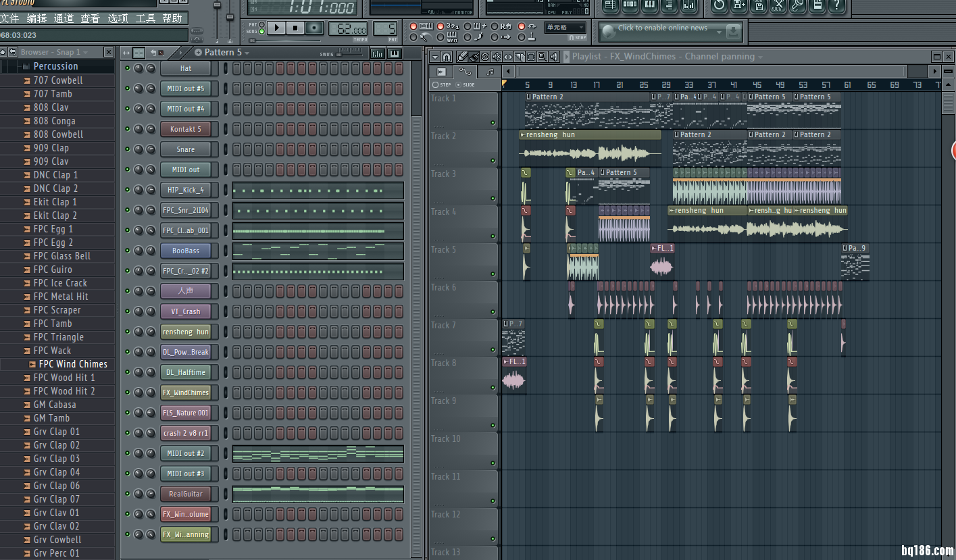Viewport: 956px width, 560px height.
Task: Open the mixer from top toolbar
Action: 688,6
